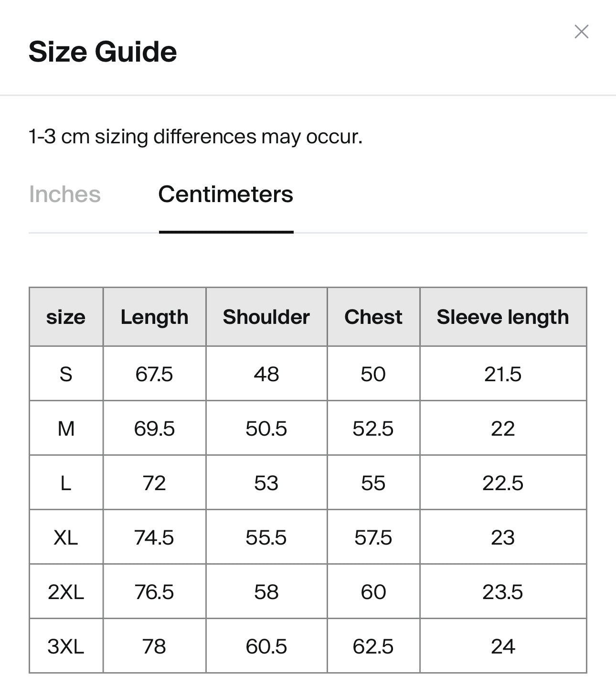Click the 23.5 sleeve length cell
The image size is (616, 697).
click(x=503, y=591)
